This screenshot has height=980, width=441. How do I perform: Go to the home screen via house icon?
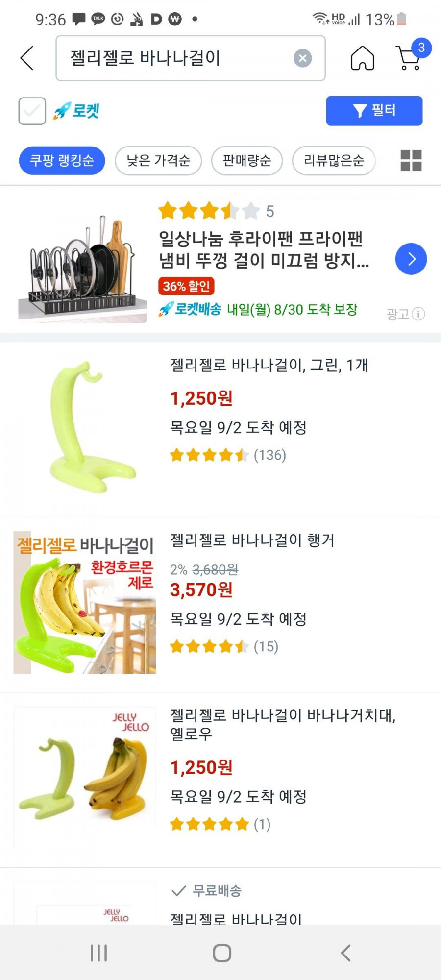tap(362, 58)
